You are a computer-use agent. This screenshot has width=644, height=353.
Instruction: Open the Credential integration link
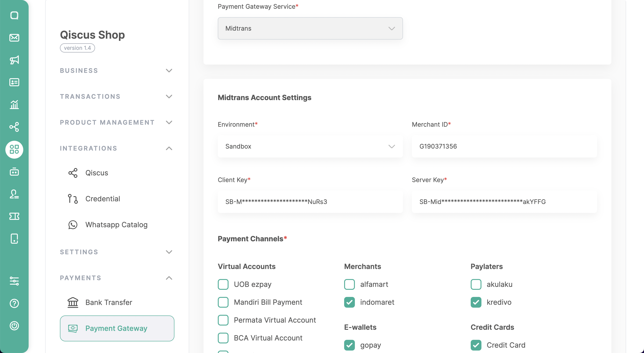(102, 199)
